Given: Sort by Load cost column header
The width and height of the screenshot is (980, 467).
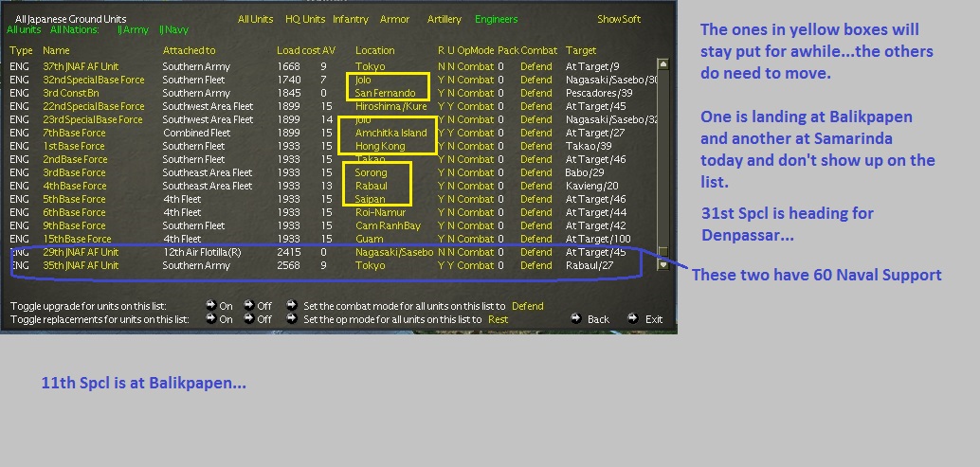Looking at the screenshot, I should click(299, 50).
